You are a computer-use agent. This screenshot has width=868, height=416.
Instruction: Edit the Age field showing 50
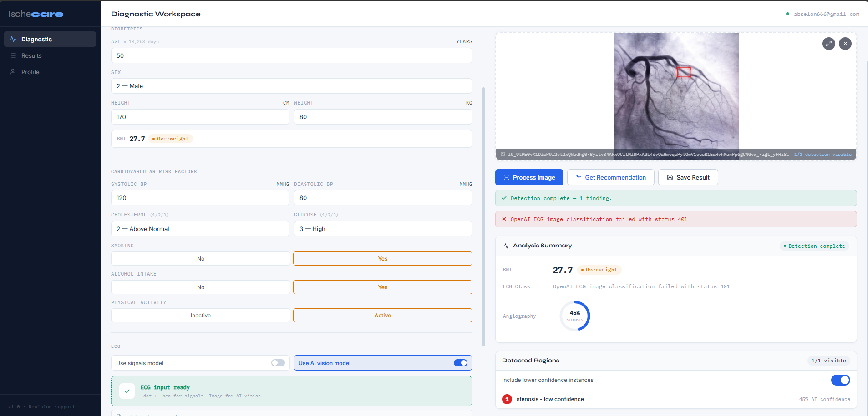[291, 55]
